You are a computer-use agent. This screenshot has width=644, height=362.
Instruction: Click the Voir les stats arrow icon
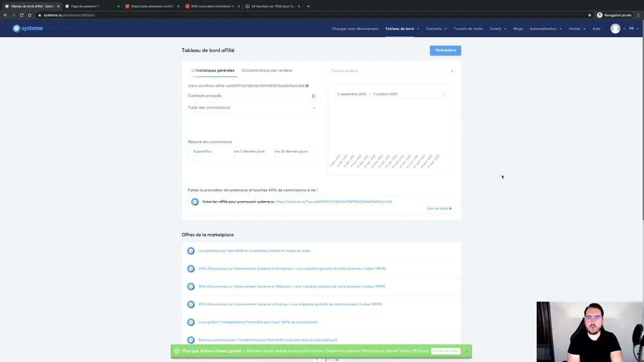point(450,208)
